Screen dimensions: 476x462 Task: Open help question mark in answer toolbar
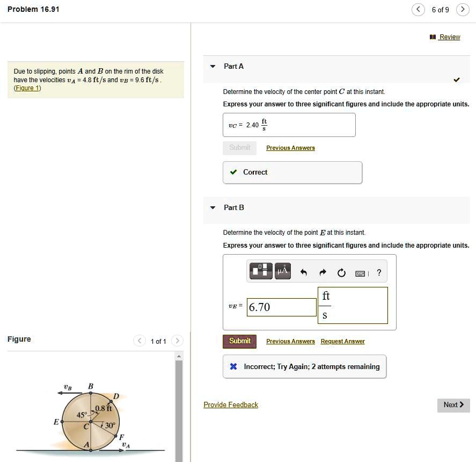click(x=379, y=272)
